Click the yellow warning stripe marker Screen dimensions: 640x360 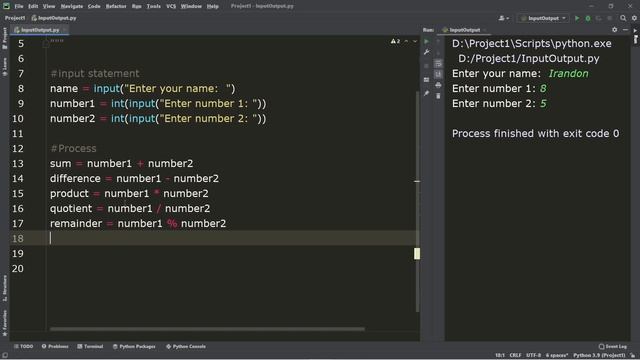tap(417, 253)
